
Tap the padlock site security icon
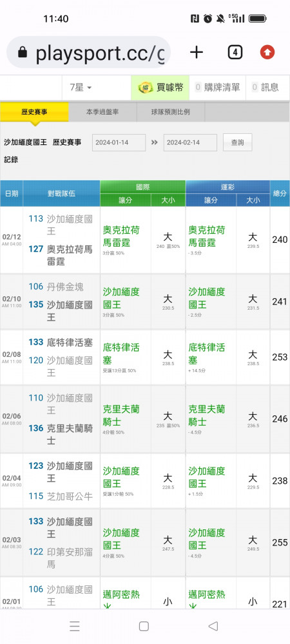pos(23,52)
